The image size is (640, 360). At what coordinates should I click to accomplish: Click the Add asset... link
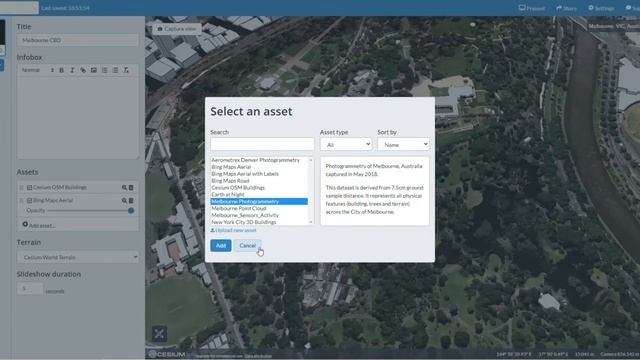pyautogui.click(x=42, y=225)
